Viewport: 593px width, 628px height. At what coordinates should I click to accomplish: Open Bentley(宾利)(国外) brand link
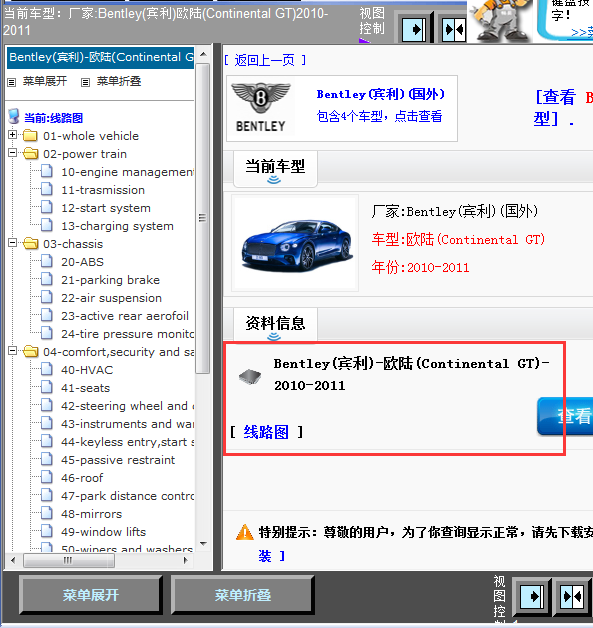(x=380, y=94)
